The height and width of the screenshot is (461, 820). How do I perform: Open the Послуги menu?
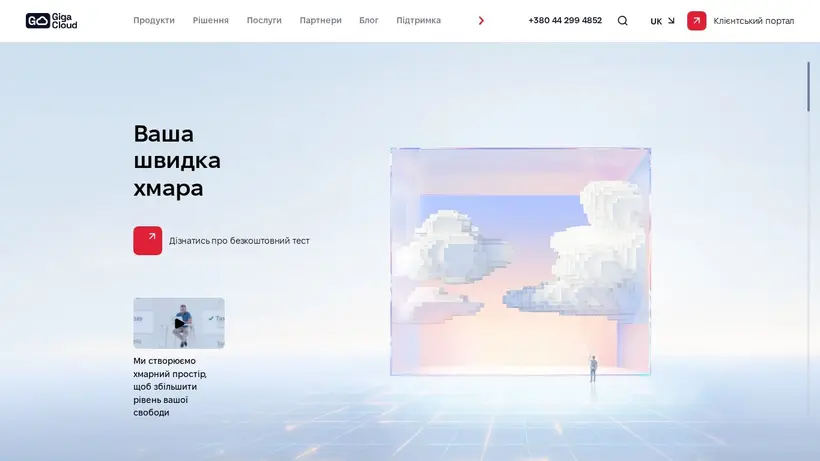(x=264, y=20)
